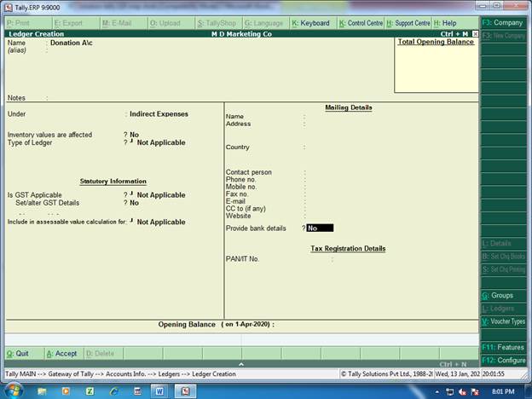Open the Keyboard menu
Screen dimensions: 532x399
click(x=312, y=23)
